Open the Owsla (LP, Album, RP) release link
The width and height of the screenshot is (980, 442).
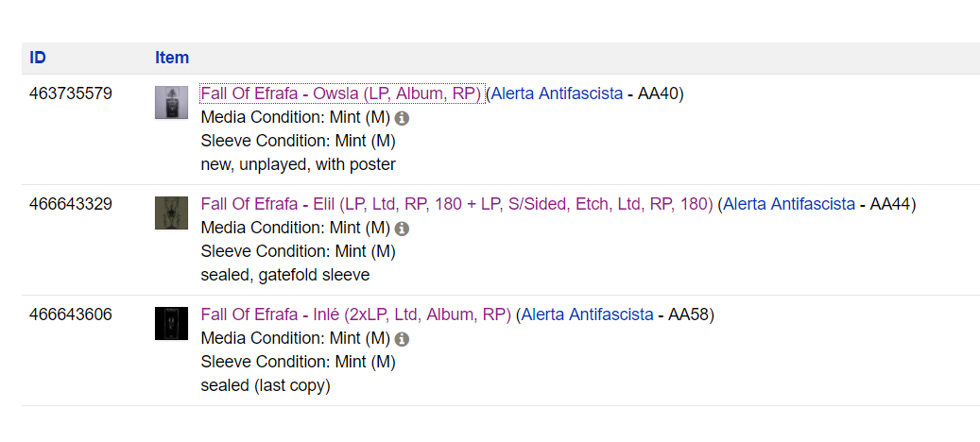pos(397,93)
